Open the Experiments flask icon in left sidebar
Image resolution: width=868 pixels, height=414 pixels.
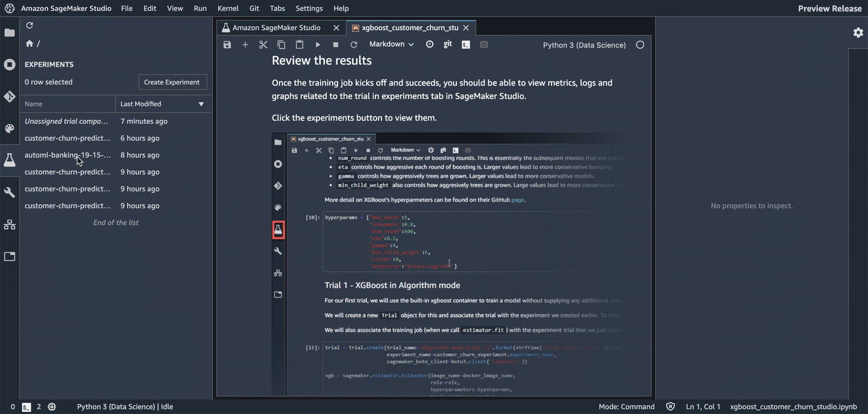(10, 160)
